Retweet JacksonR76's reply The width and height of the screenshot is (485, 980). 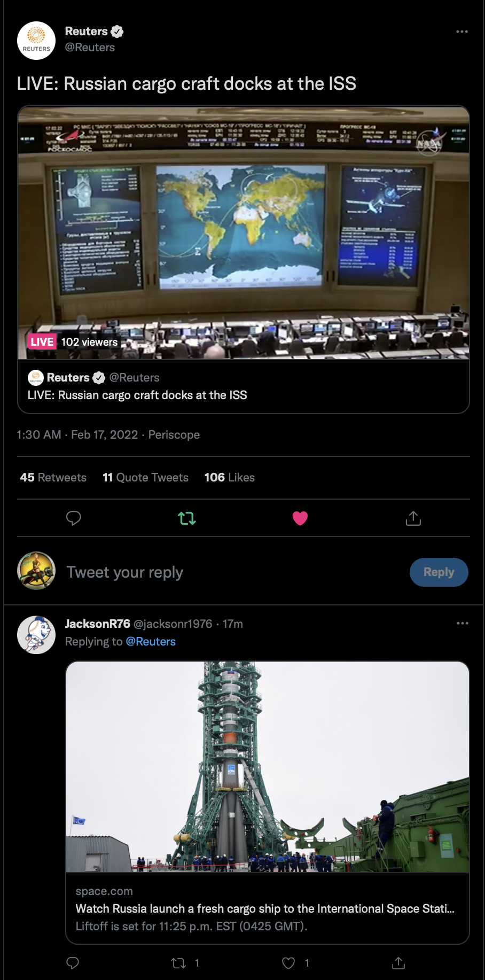pyautogui.click(x=178, y=963)
